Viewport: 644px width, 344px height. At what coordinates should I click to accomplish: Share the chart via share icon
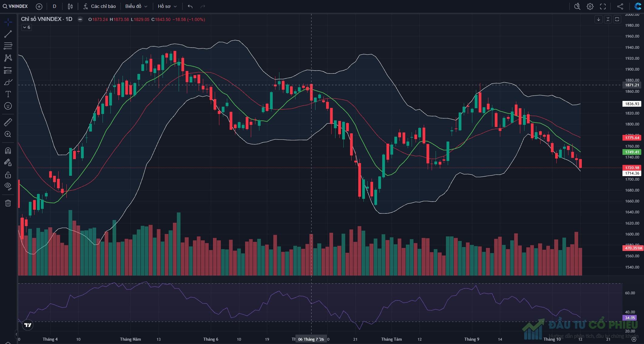[620, 6]
